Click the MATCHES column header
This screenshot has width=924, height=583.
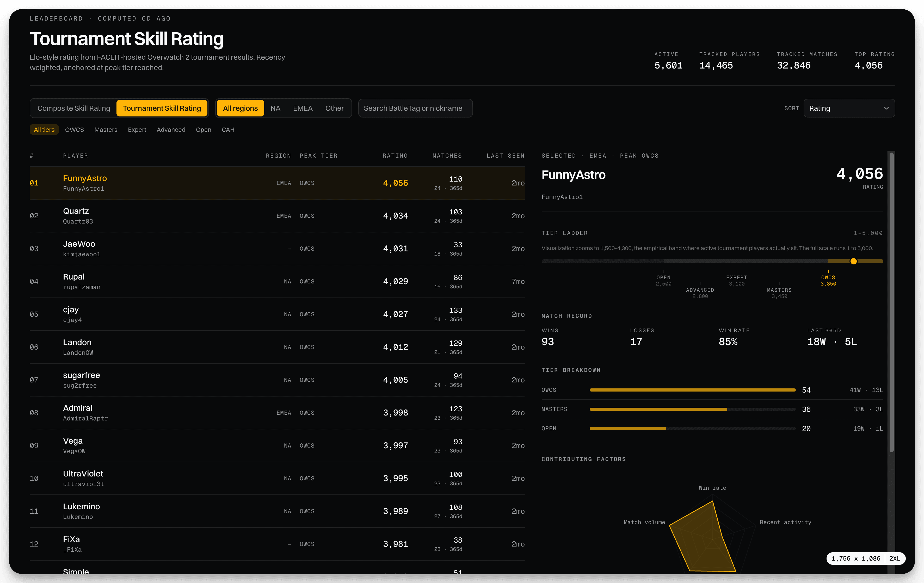point(447,156)
